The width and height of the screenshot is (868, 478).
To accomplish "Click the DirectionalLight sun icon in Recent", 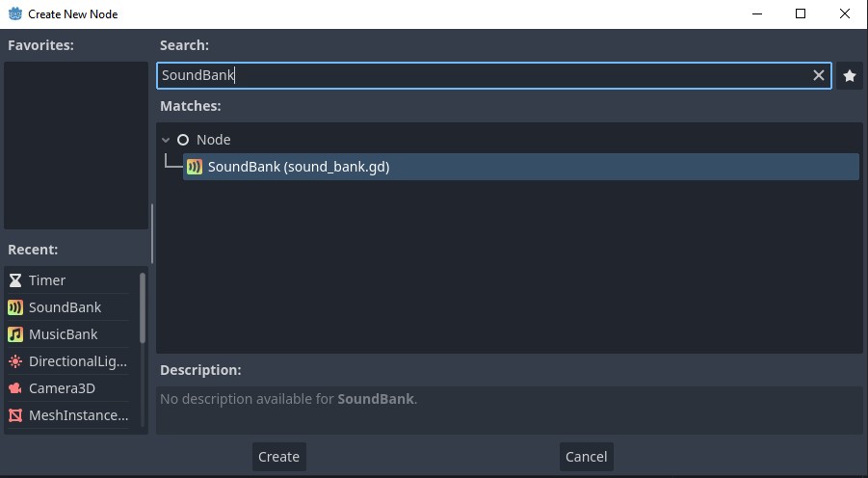I will (15, 361).
